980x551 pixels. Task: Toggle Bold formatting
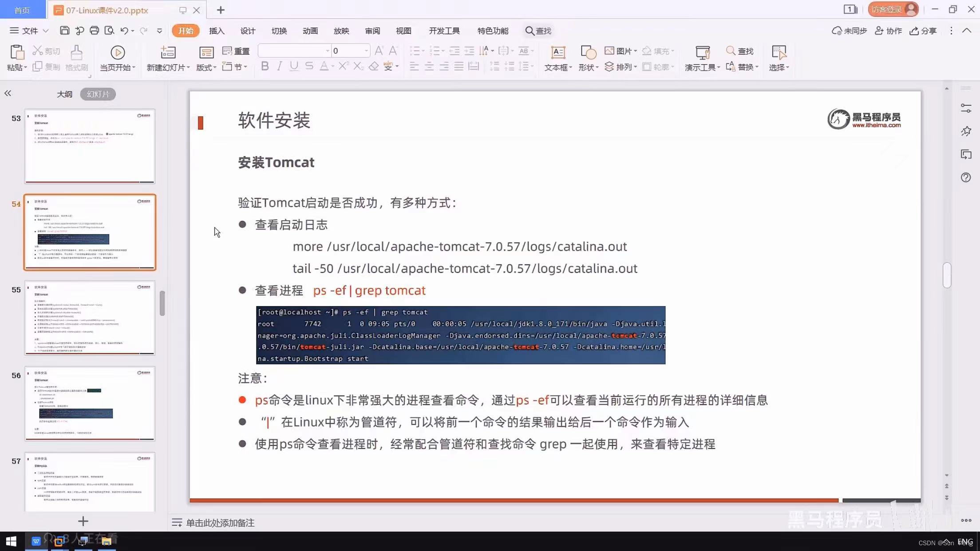265,67
